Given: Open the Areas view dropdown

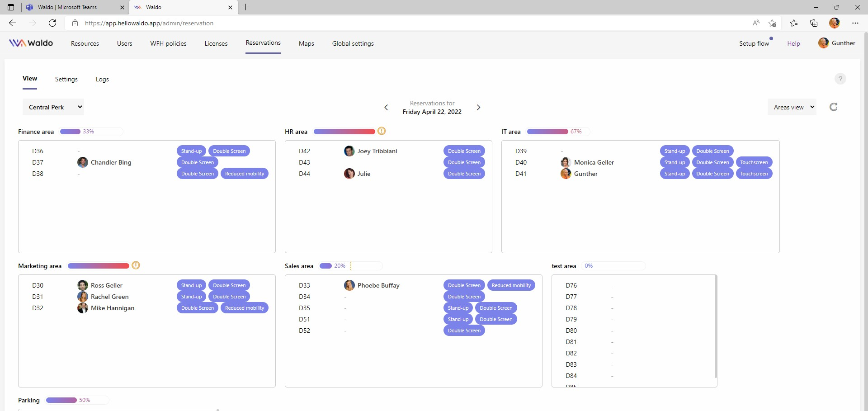Looking at the screenshot, I should click(x=792, y=107).
